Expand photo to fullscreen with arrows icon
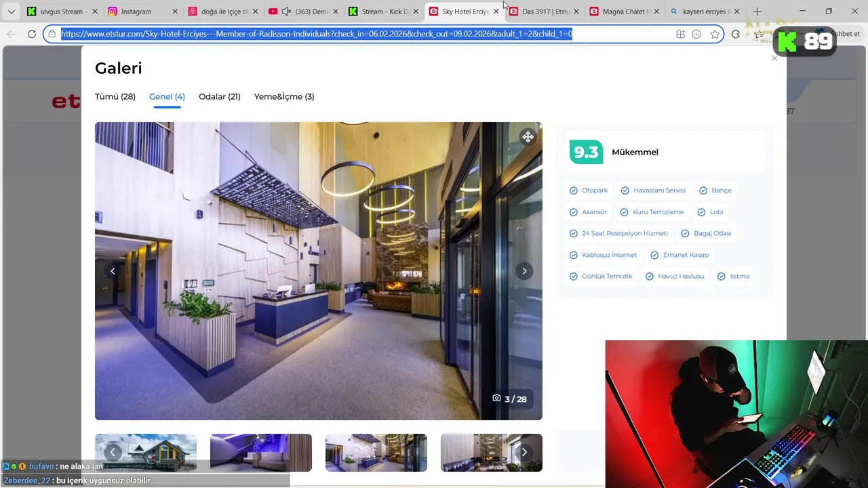Screen dimensions: 868x488 (528, 137)
